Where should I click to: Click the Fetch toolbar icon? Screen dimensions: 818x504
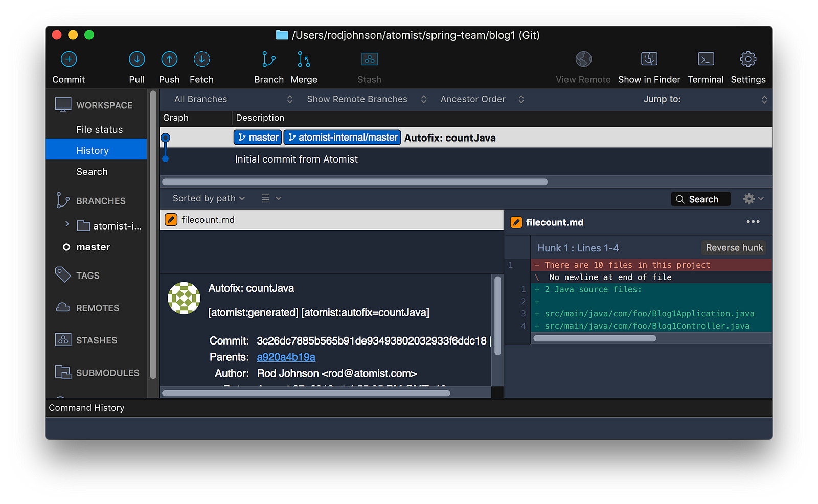point(202,59)
